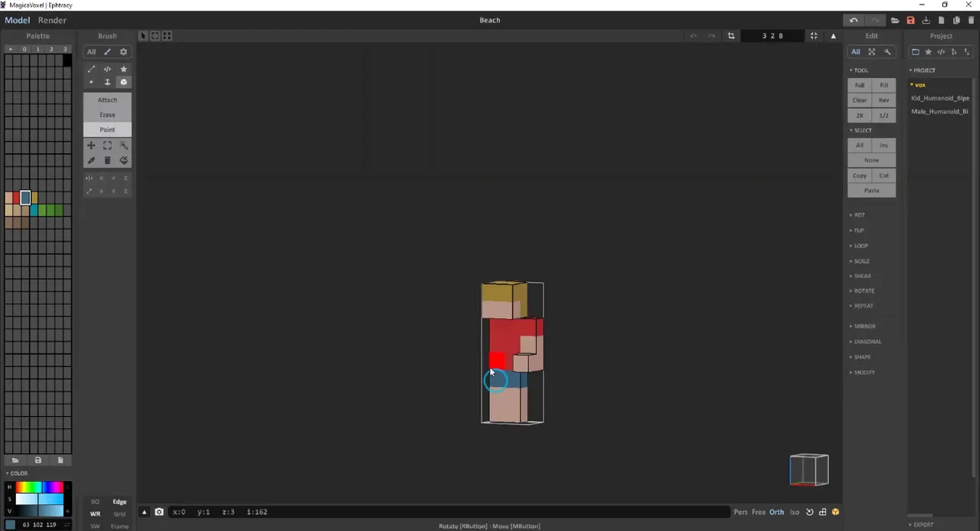
Task: Click the undo arrow in top bar
Action: [854, 20]
